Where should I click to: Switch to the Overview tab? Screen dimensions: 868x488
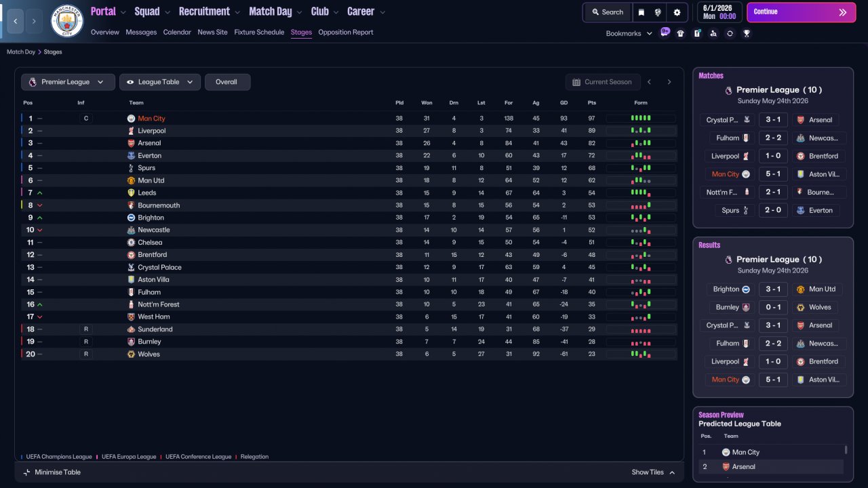pyautogui.click(x=105, y=33)
